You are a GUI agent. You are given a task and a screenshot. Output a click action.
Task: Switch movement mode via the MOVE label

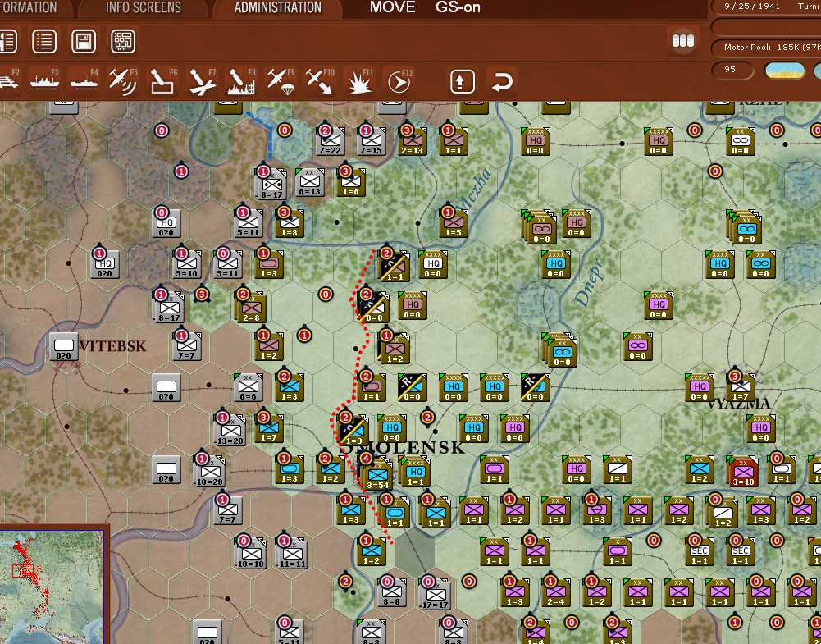(x=392, y=7)
